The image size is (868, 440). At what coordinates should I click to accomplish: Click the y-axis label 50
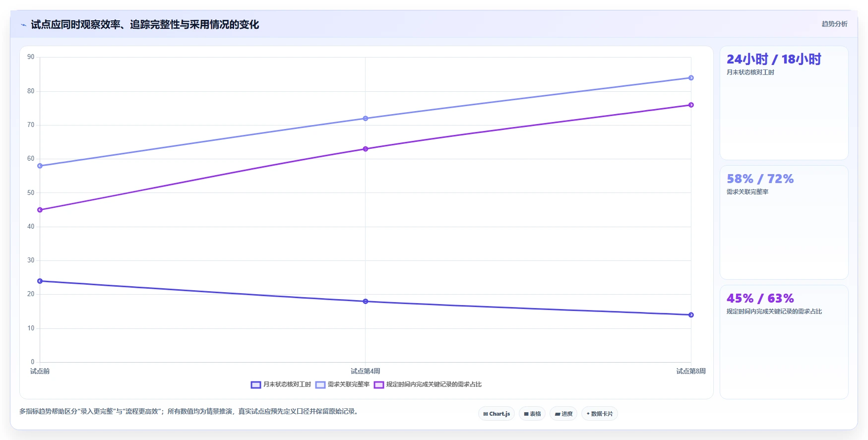tap(31, 193)
